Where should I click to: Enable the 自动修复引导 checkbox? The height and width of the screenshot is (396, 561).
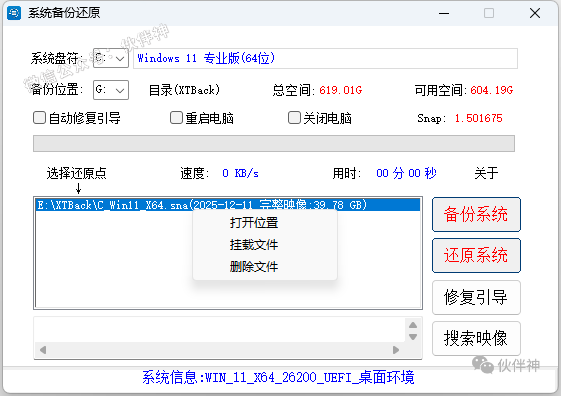pyautogui.click(x=39, y=118)
